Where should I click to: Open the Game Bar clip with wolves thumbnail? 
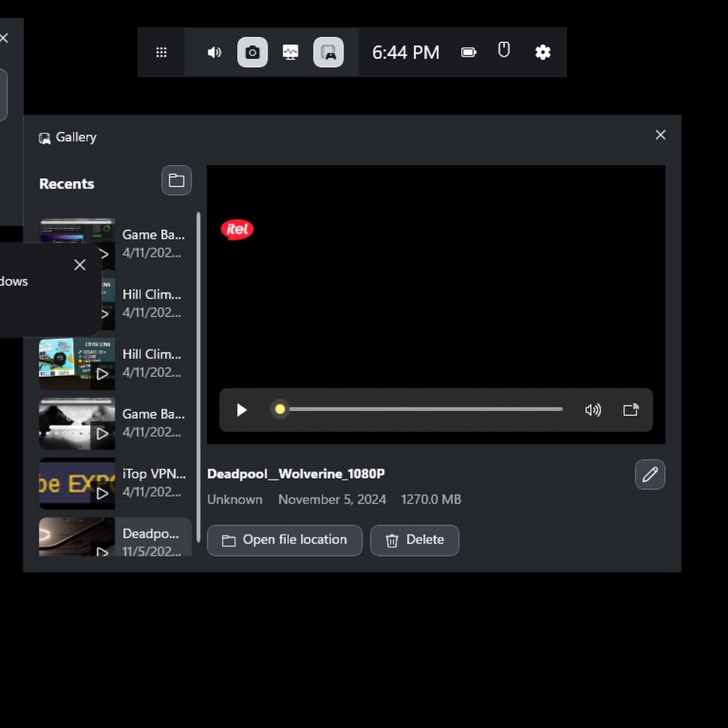point(115,423)
